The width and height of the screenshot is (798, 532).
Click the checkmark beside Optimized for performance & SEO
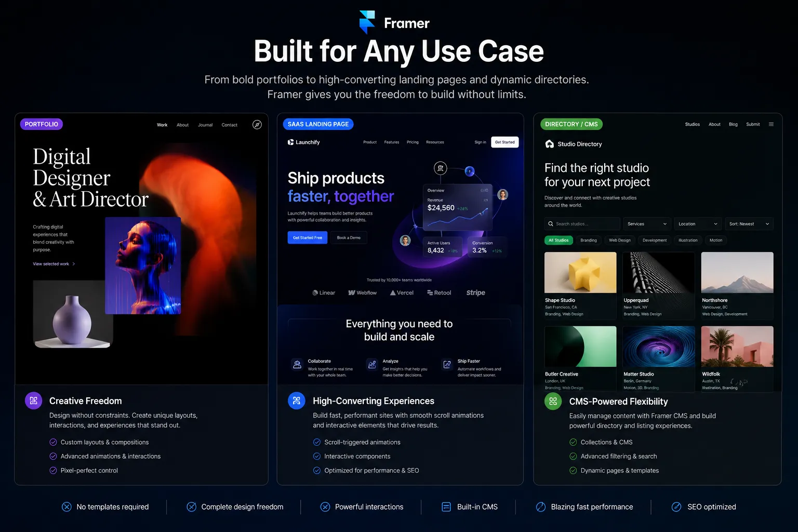(x=317, y=470)
